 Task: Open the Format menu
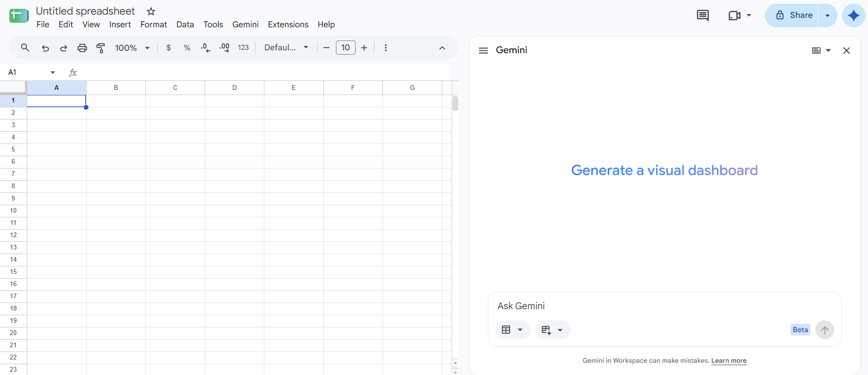tap(153, 24)
